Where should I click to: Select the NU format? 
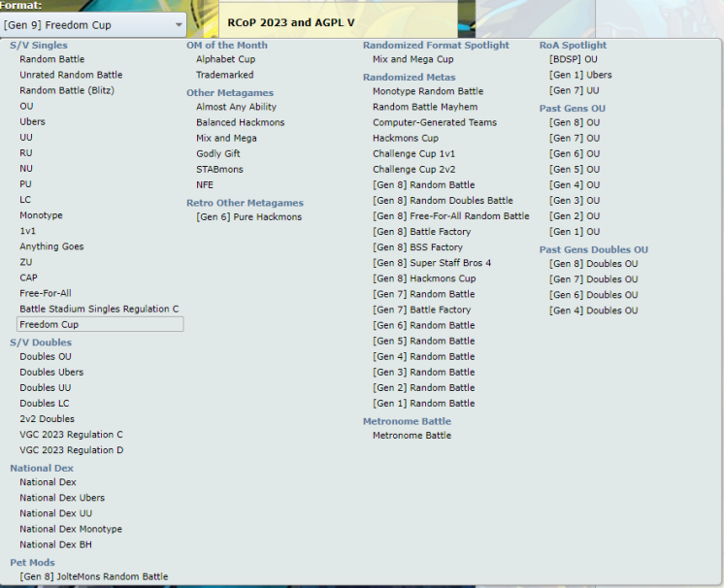click(26, 169)
